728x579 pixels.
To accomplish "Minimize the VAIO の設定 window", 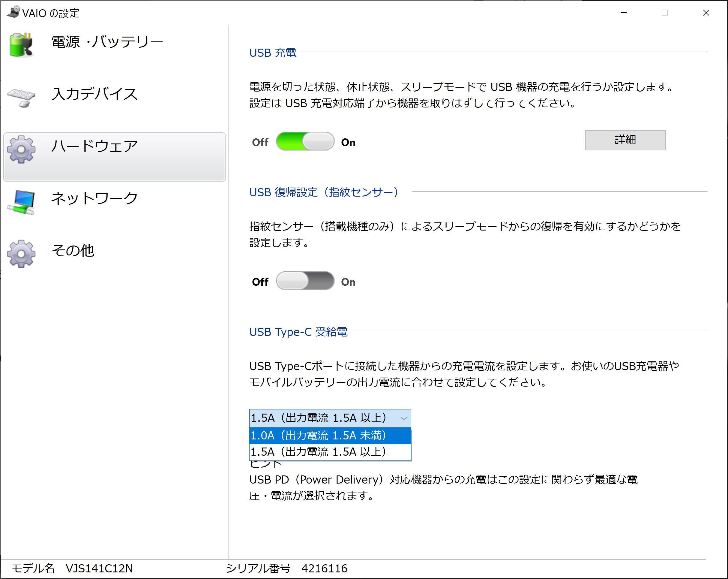I will tap(624, 13).
